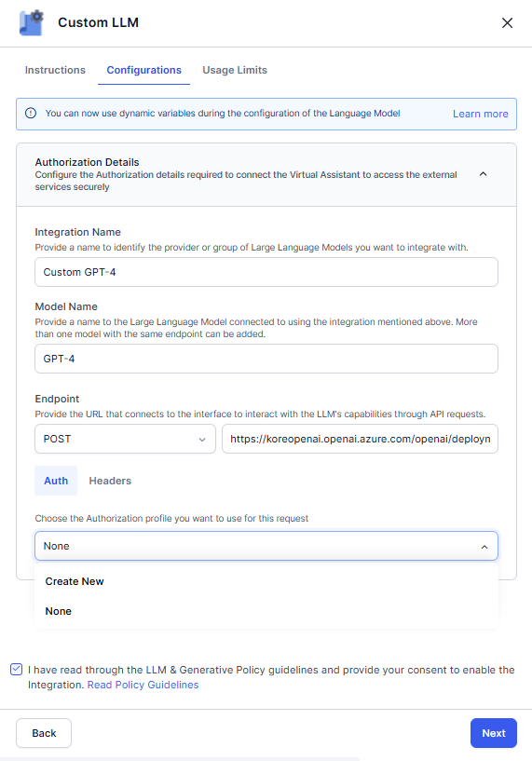This screenshot has height=761, width=532.
Task: Go Back to the previous step
Action: point(44,733)
